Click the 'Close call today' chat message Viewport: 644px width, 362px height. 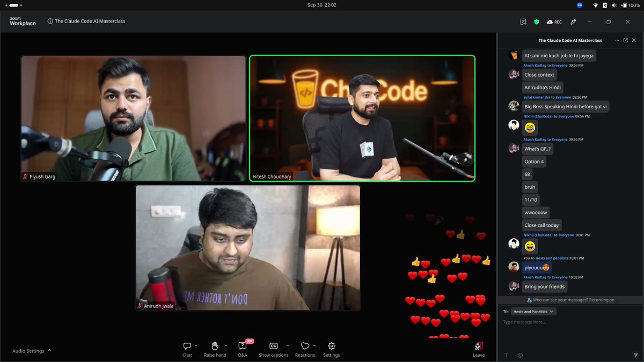[541, 225]
